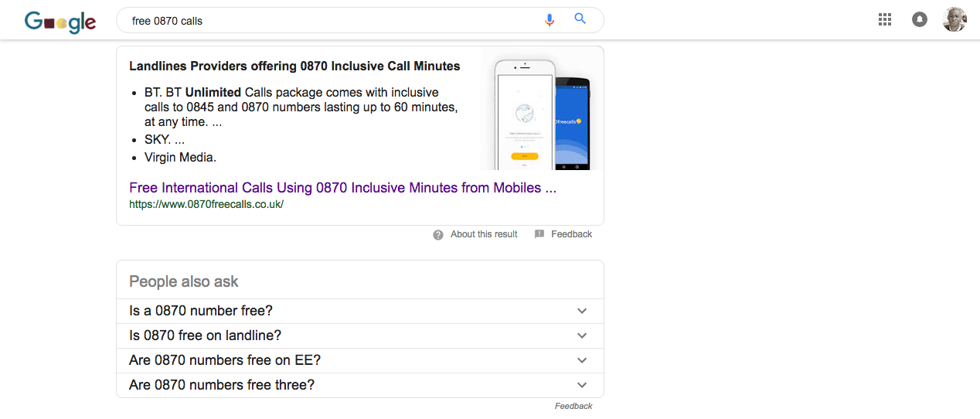Screen dimensions: 980x419
Task: Click the Google logo
Action: point(60,22)
